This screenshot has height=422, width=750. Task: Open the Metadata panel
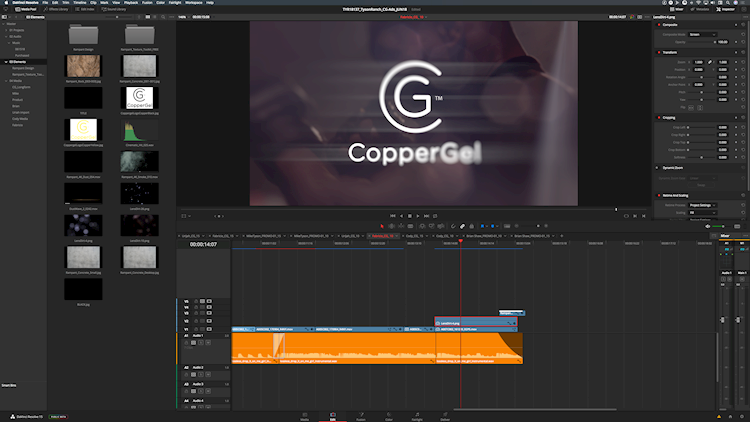click(x=700, y=9)
